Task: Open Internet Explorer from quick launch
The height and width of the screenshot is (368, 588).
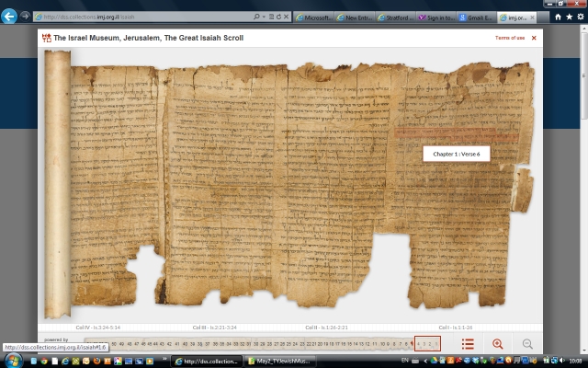Action: pos(65,362)
